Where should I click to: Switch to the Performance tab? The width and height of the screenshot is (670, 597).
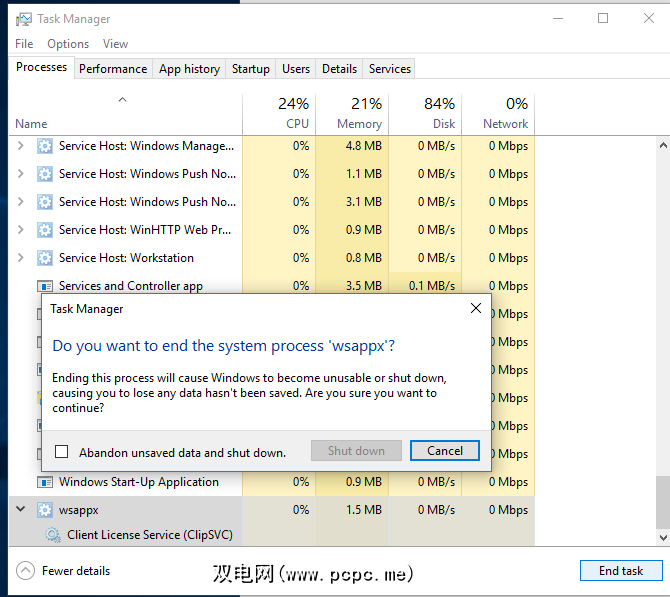[x=113, y=69]
